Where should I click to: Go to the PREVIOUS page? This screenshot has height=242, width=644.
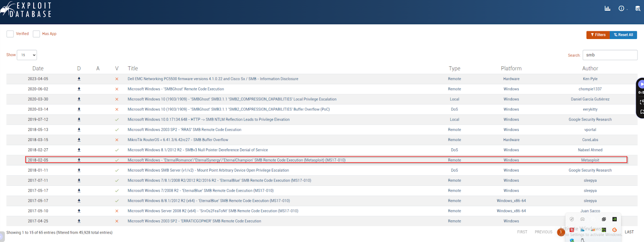click(543, 232)
